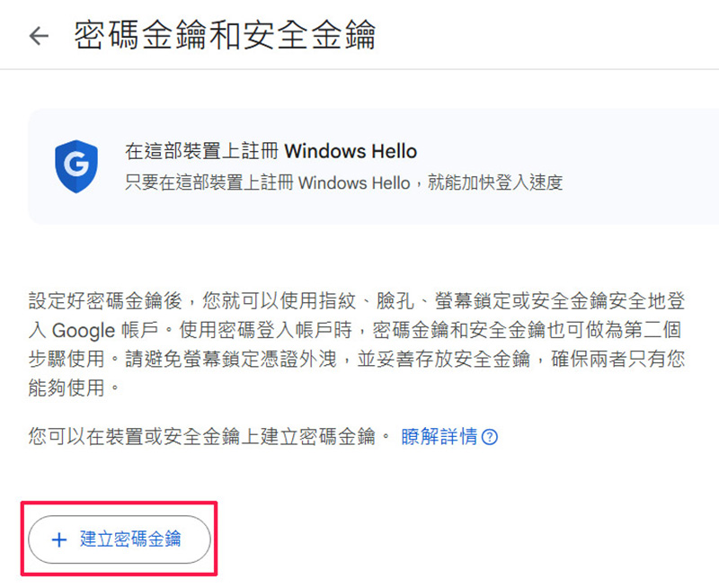Click the word Google in the description paragraph
Screen dimensions: 719x588
point(84,331)
